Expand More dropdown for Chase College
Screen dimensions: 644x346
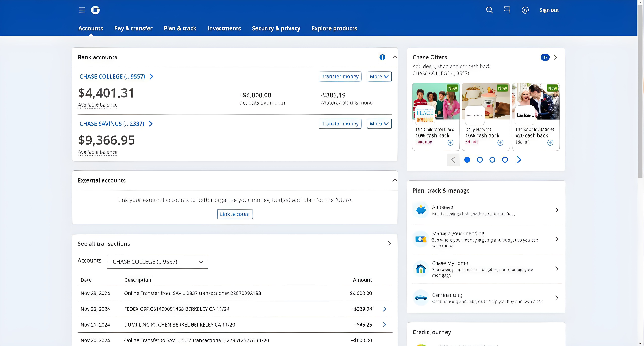(x=379, y=77)
